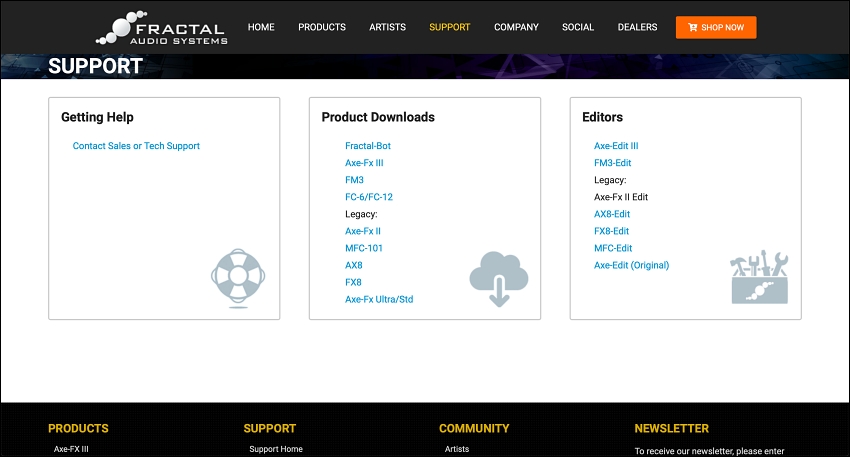This screenshot has width=850, height=457.
Task: Click the Shop Now button
Action: pos(716,27)
